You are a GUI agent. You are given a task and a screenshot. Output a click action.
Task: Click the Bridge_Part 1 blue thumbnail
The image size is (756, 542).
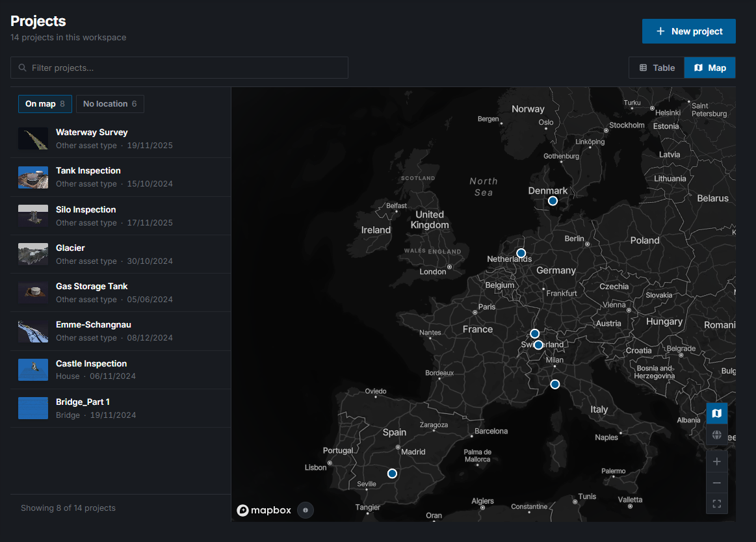(x=33, y=408)
